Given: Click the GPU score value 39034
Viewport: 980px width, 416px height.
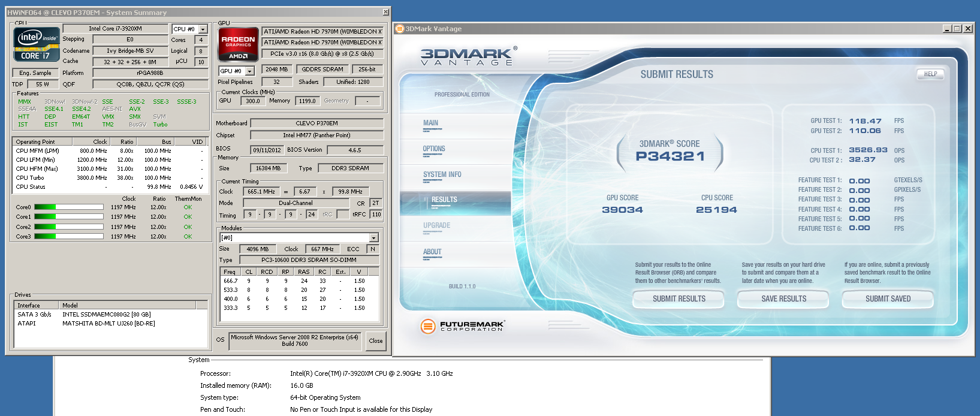Looking at the screenshot, I should [x=622, y=210].
